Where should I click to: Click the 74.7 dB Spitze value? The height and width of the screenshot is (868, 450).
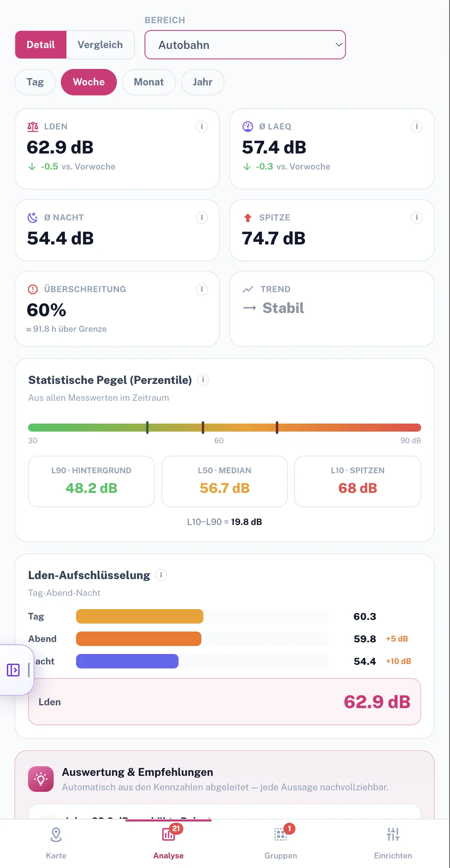(x=274, y=238)
